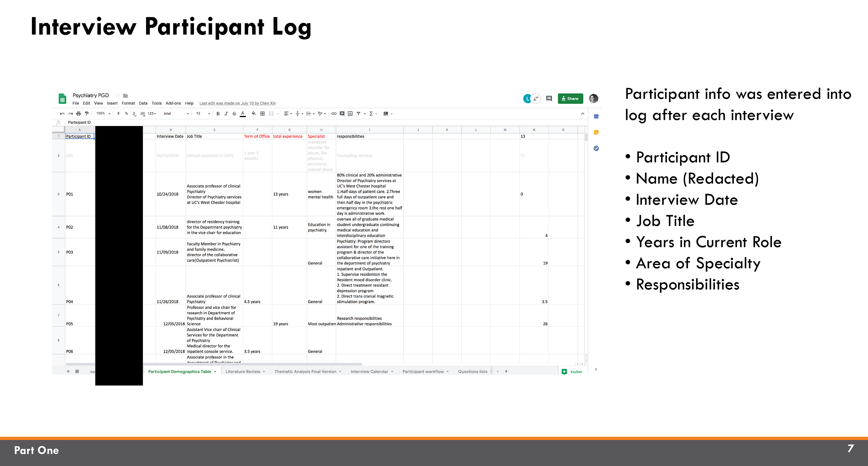Undo last action in Sheets toolbar

coord(62,114)
